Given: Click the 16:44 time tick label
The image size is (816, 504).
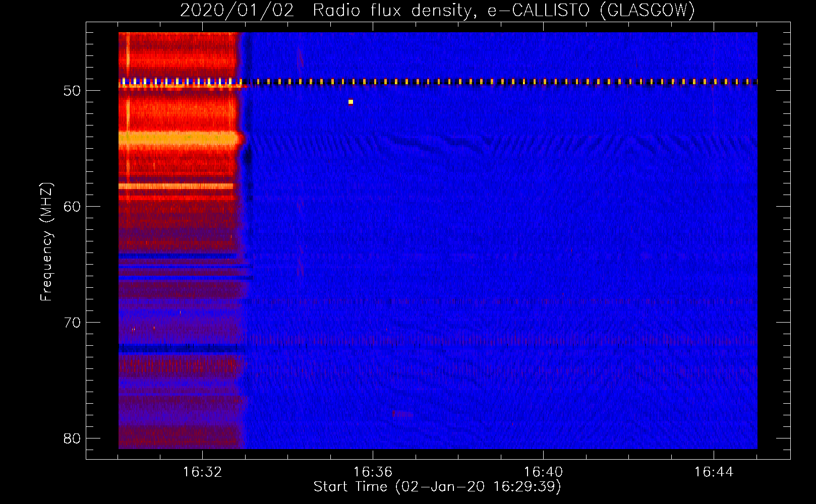Looking at the screenshot, I should 714,472.
